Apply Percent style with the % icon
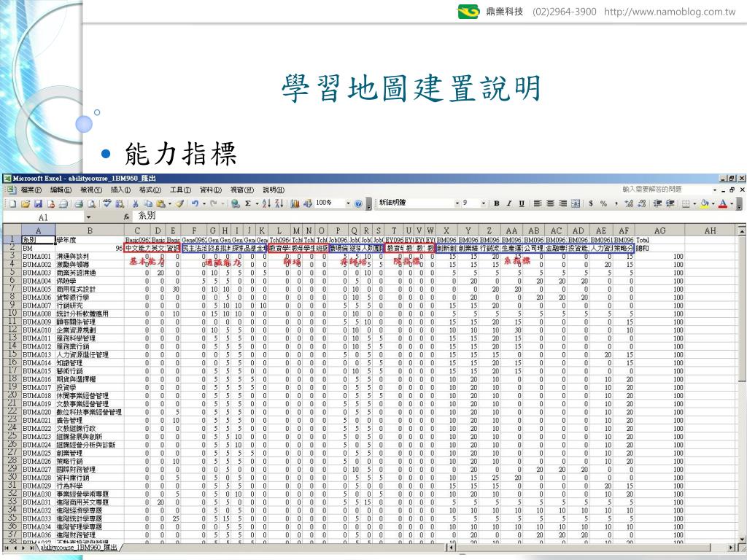The image size is (747, 560). (x=603, y=203)
